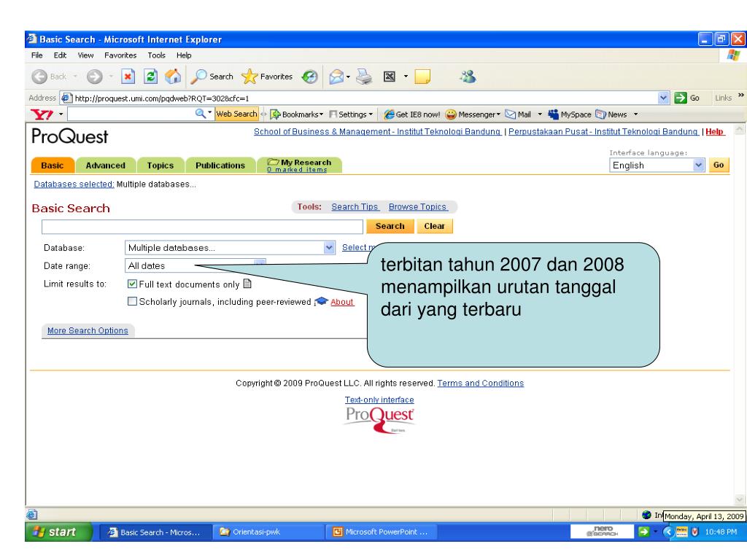Click the full text document page icon
The height and width of the screenshot is (560, 747).
(247, 284)
